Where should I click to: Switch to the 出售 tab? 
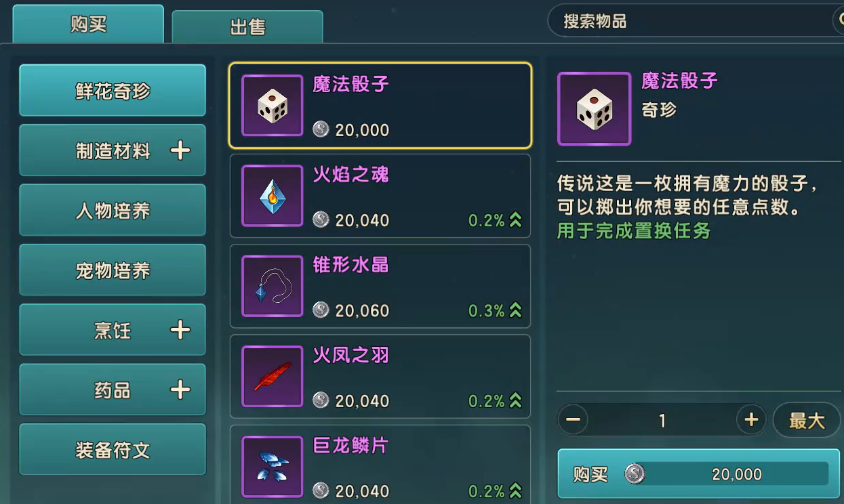pyautogui.click(x=247, y=27)
